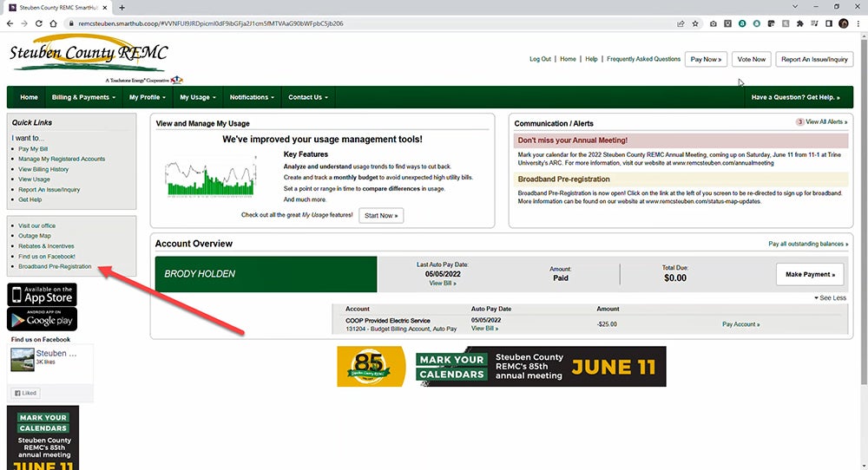Click Log Out link

pos(540,59)
